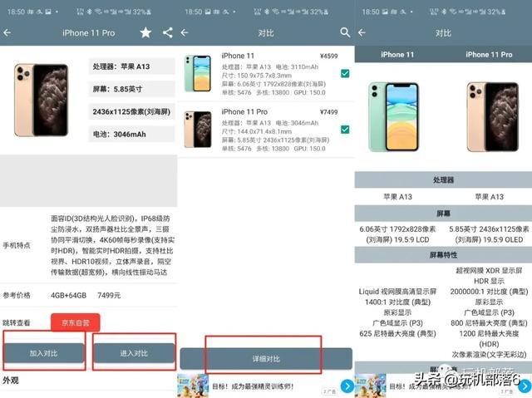Favorite iPhone 11 Pro with the star icon
Screen dimensions: 532x398
pyautogui.click(x=145, y=33)
